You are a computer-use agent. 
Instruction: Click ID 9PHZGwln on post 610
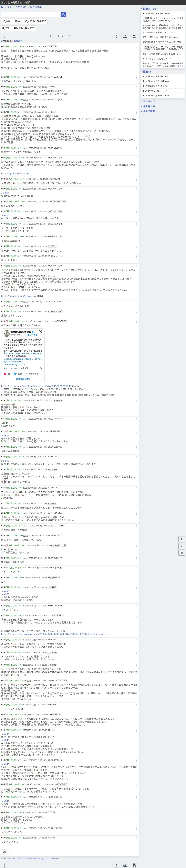[56, 202]
